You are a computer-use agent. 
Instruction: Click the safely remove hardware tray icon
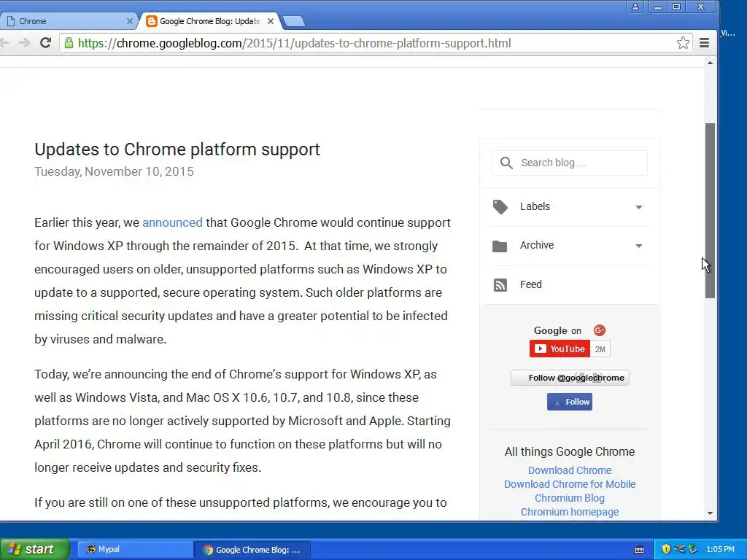[692, 549]
